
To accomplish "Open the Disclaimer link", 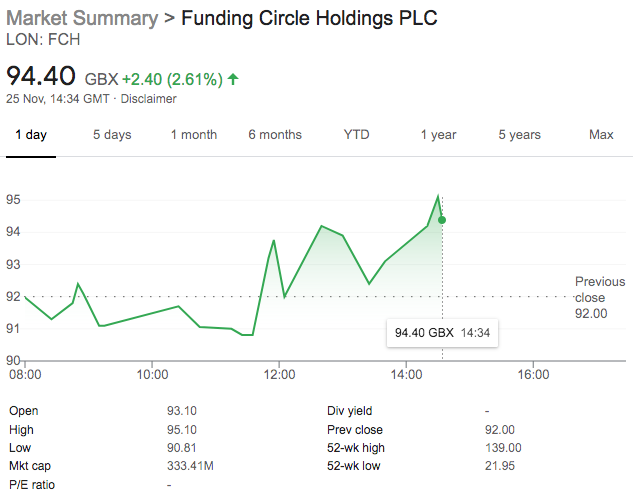I will tap(149, 99).
